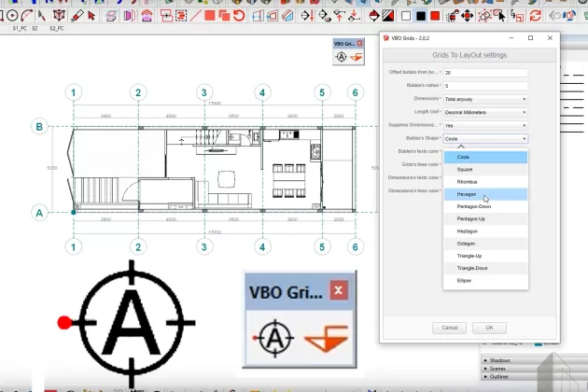Click the red double-arrow refresh icon
Viewport: 588px width, 392px height.
tap(535, 16)
